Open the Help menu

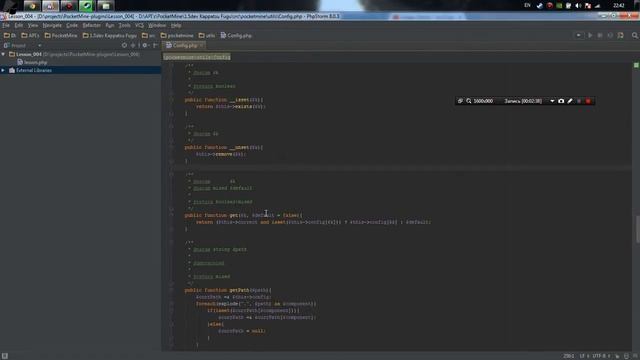(x=176, y=25)
